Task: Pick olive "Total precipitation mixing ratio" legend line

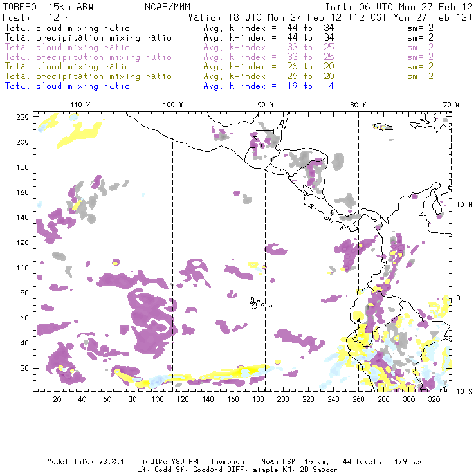Action: [x=88, y=77]
